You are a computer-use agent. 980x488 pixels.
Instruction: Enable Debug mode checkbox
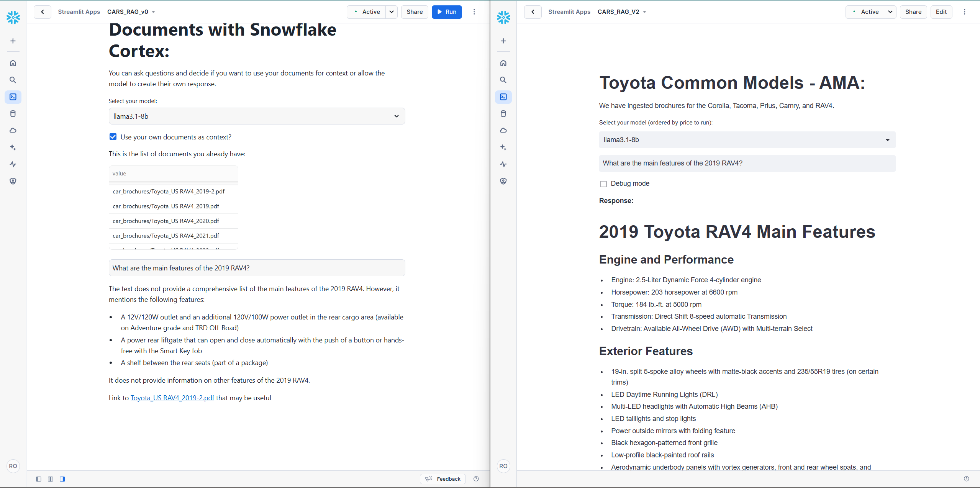(x=603, y=184)
